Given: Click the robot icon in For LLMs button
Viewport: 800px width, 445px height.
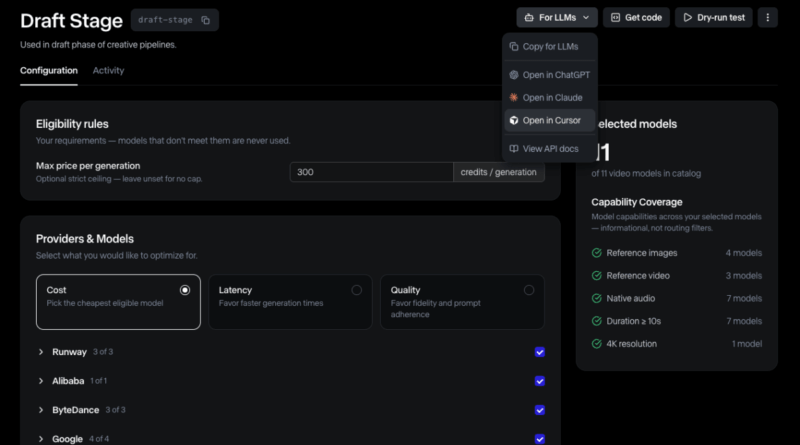Looking at the screenshot, I should pyautogui.click(x=529, y=17).
